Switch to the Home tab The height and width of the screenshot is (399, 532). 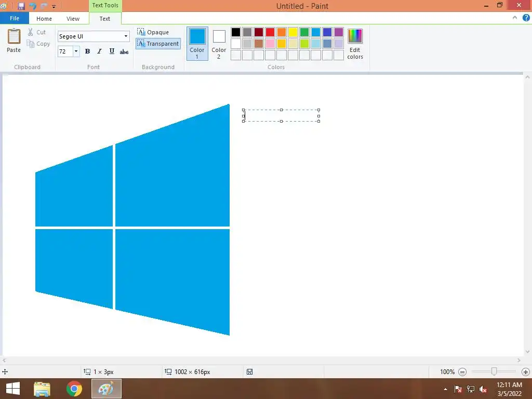point(44,19)
